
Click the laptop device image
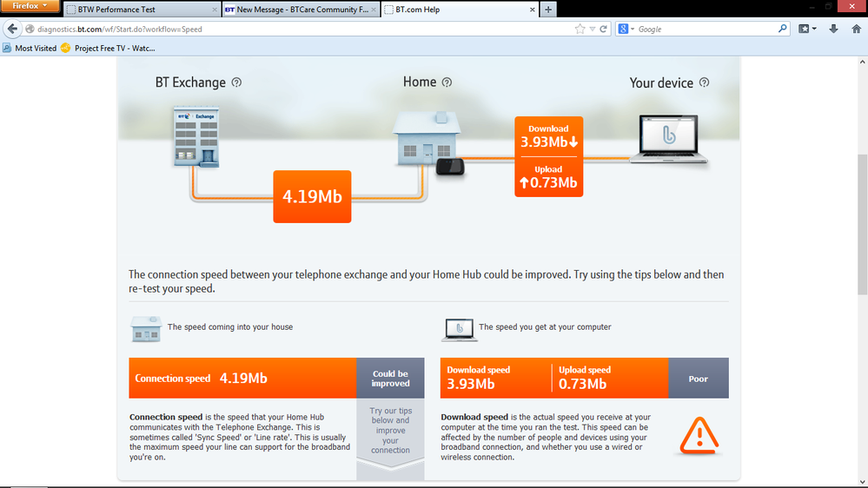point(669,139)
